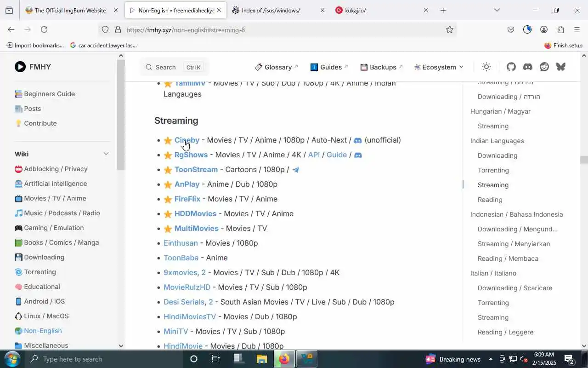The width and height of the screenshot is (588, 368).
Task: Open Beginners Guide in sidebar
Action: coord(45,94)
